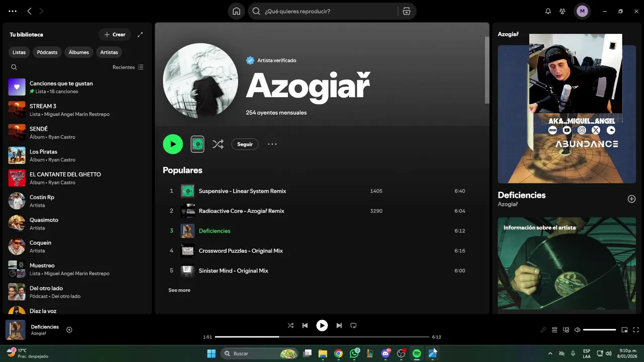Open Canciones que te gustan list

point(77,87)
